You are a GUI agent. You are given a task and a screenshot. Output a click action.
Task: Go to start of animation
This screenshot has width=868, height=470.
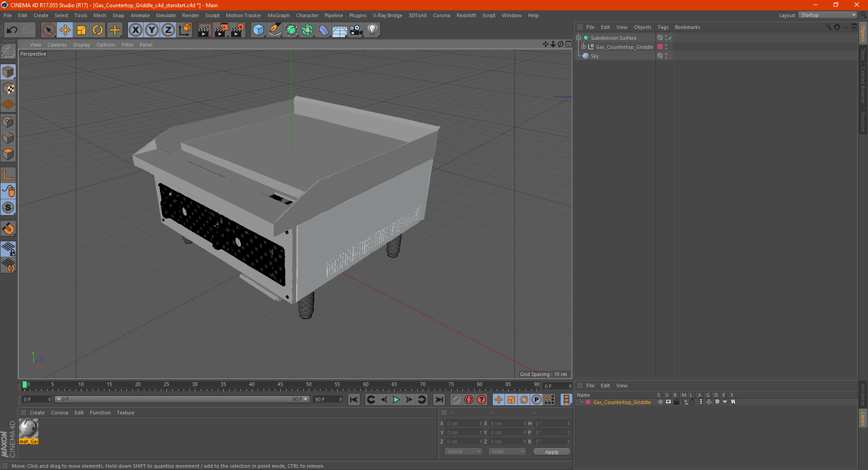point(354,399)
